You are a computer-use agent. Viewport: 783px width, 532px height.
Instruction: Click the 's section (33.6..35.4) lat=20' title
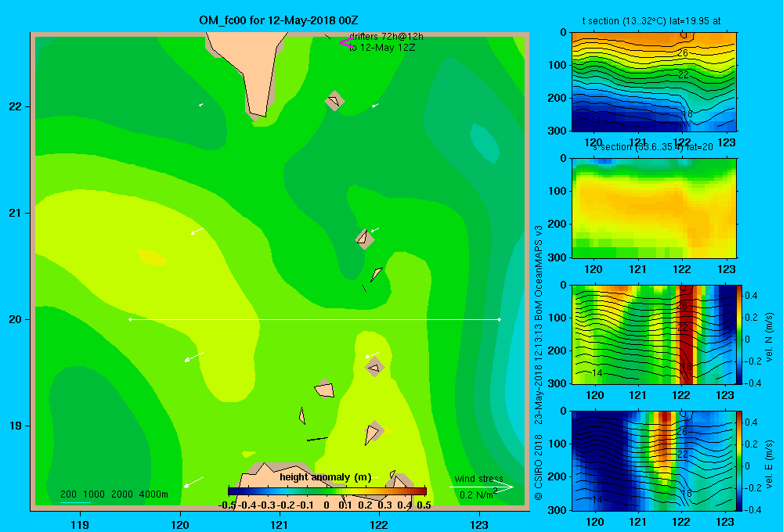pos(653,147)
